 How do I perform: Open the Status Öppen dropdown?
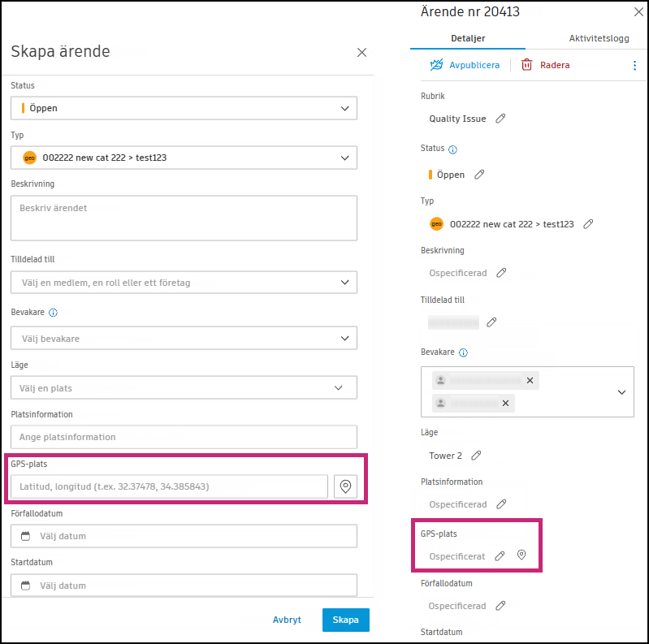click(184, 108)
